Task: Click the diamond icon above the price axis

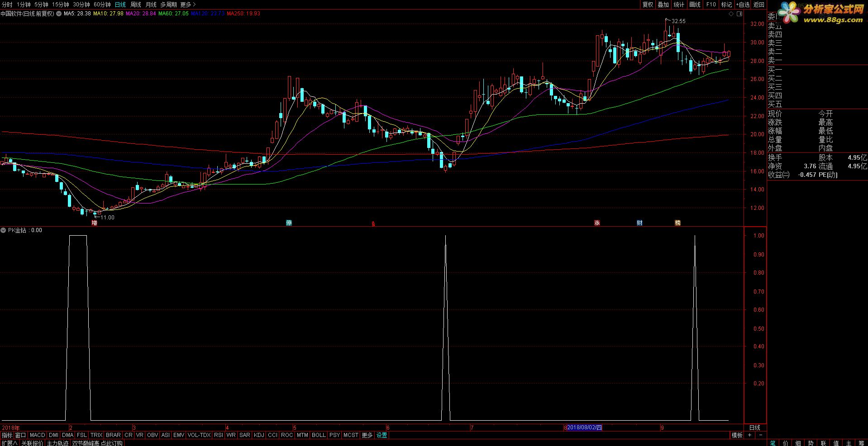Action: [x=731, y=14]
